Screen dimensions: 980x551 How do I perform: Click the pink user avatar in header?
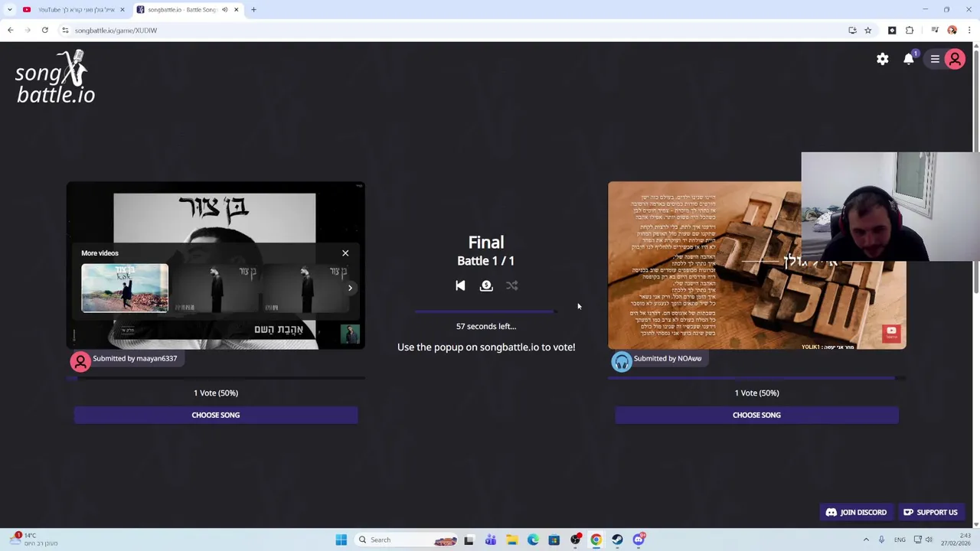(955, 59)
